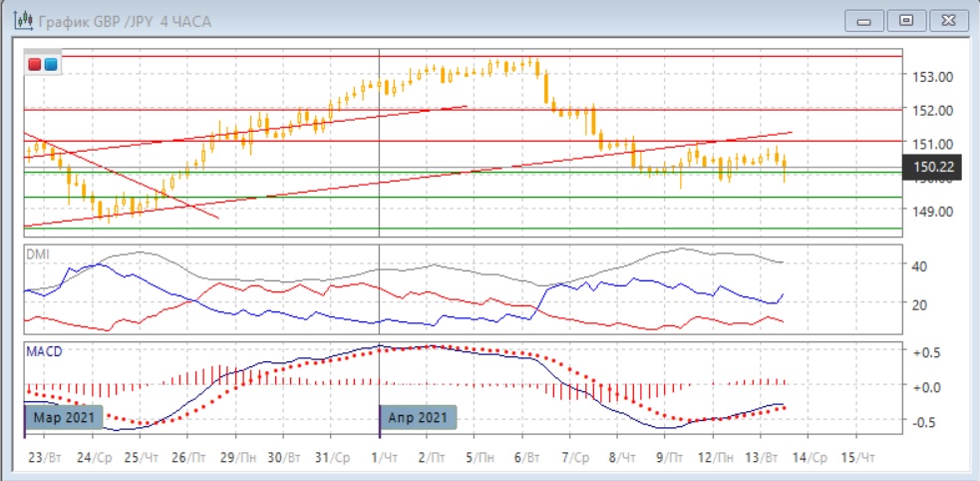The width and height of the screenshot is (980, 481).
Task: Minimize the GBP/JPY chart window
Action: coord(864,20)
